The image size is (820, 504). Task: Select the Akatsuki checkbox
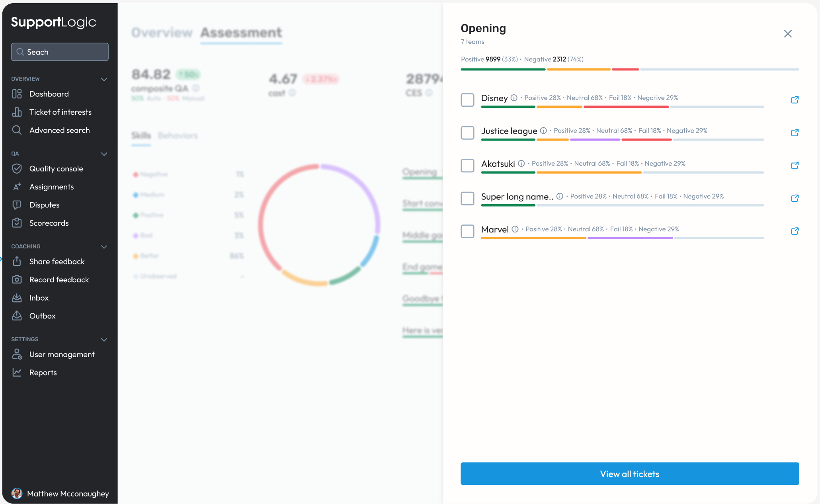pyautogui.click(x=467, y=166)
